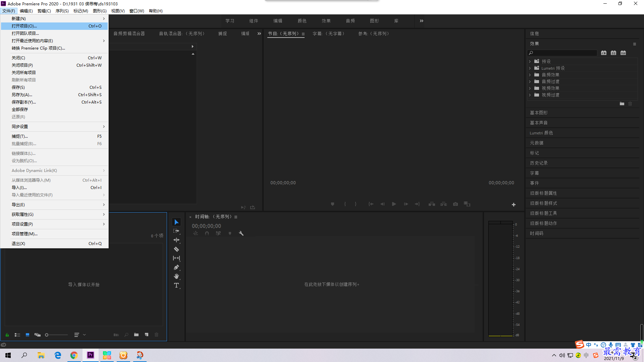Viewport: 644px width, 362px height.
Task: Expand the 视频过渡 folder
Action: click(x=530, y=95)
